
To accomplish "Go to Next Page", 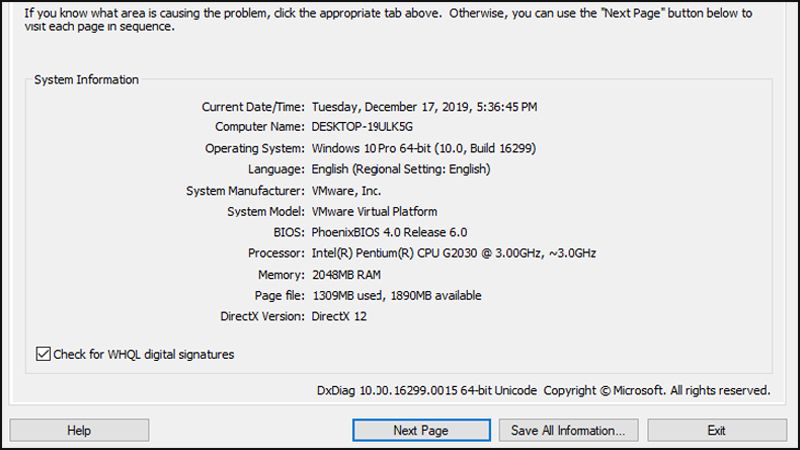I will pos(420,430).
